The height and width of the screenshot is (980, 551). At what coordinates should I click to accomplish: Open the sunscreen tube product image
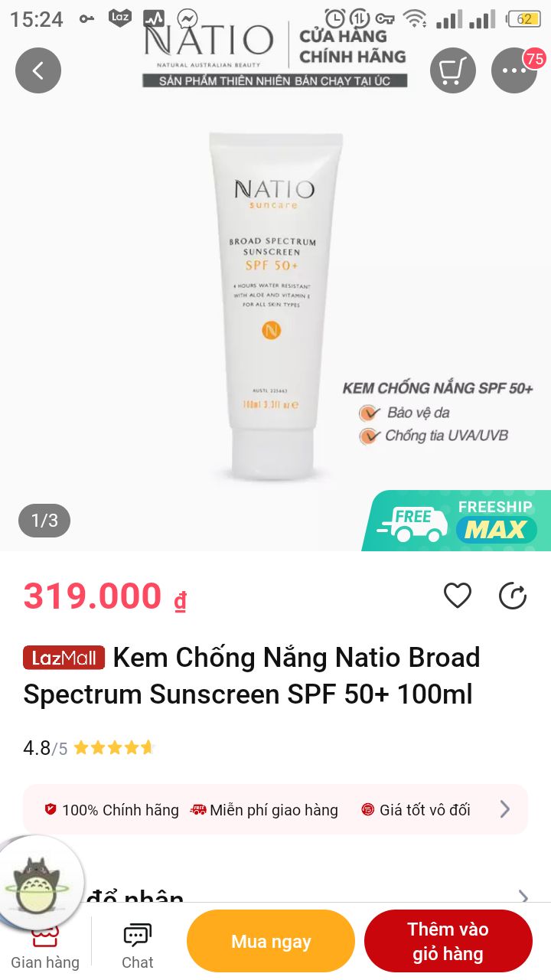(275, 306)
